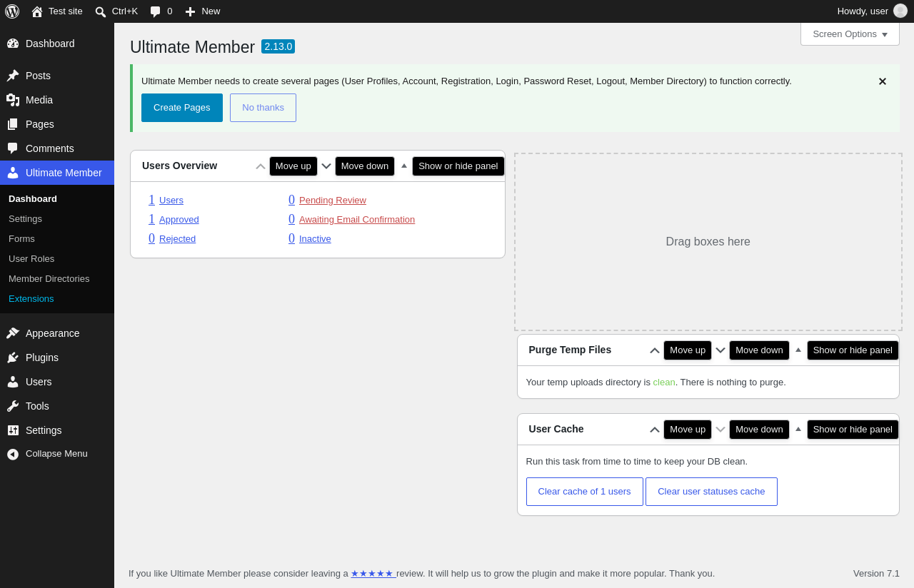Viewport: 914px width, 588px height.
Task: Collapse the Purge Temp Files panel with its triangle
Action: 798,350
